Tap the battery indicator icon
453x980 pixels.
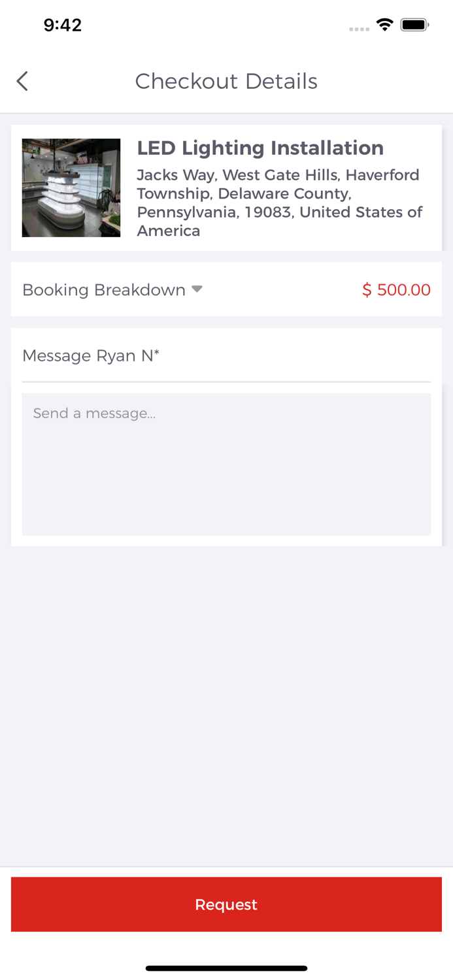point(414,25)
